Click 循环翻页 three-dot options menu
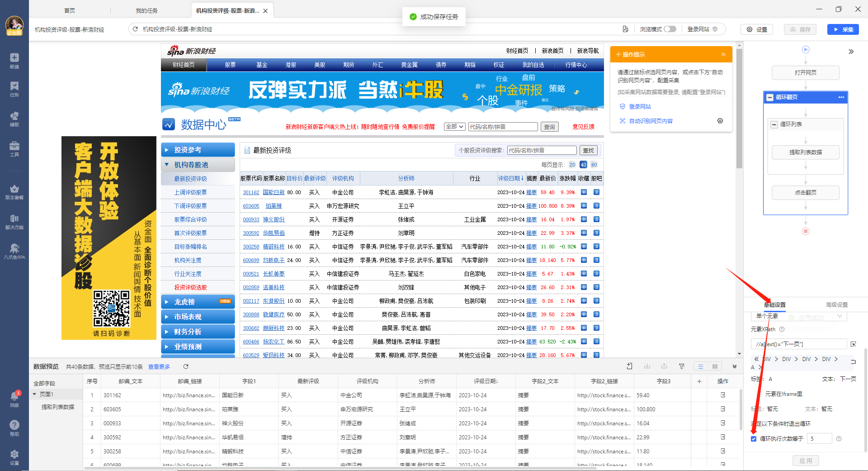 (x=841, y=97)
